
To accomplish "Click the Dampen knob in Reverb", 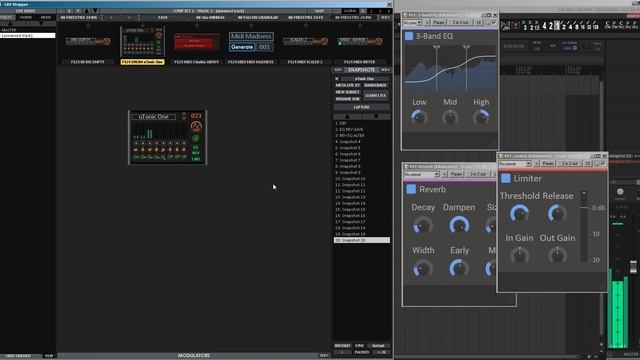I will coord(459,225).
